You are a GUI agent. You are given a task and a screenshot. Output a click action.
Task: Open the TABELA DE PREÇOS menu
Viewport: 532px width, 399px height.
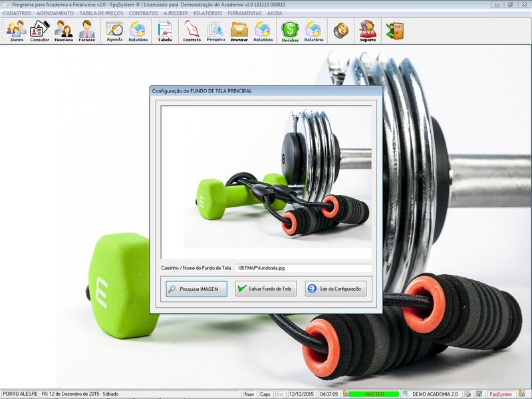101,13
